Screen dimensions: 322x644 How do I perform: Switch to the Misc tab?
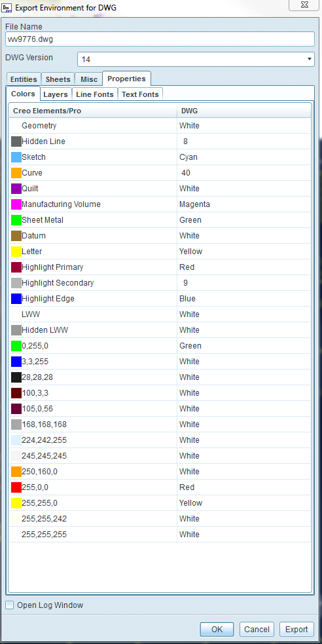pyautogui.click(x=88, y=79)
